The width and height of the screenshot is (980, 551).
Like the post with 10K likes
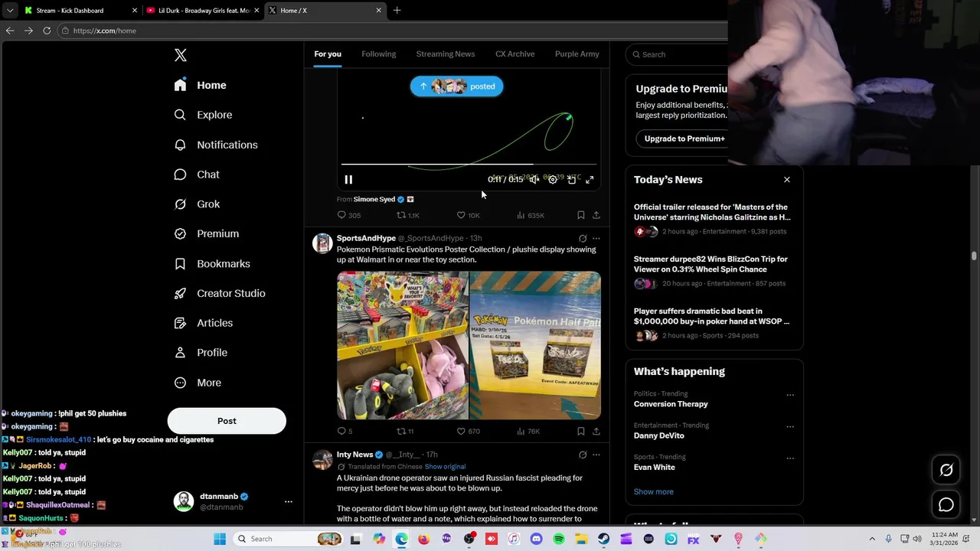(x=468, y=215)
